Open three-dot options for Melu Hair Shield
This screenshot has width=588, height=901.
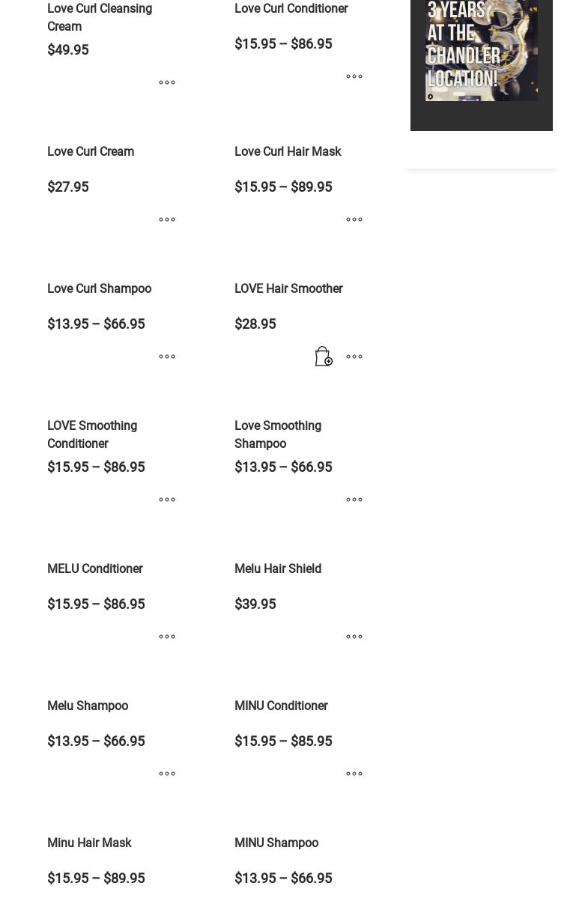tap(354, 637)
